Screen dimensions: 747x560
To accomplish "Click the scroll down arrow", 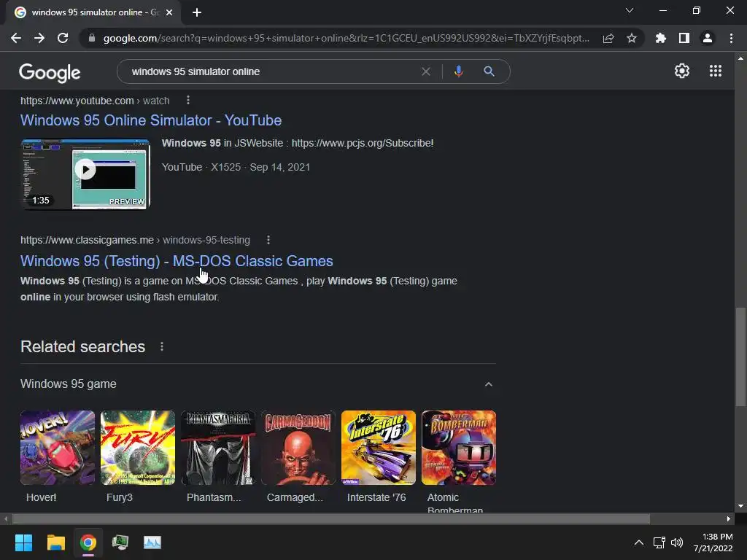I will [740, 506].
